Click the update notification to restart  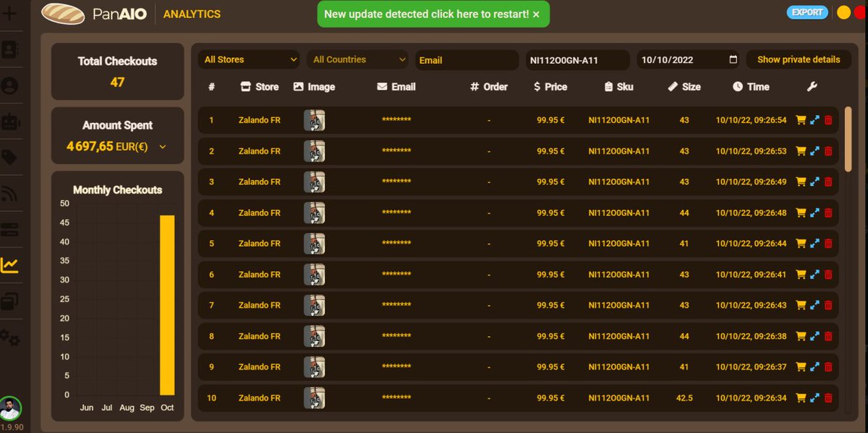pyautogui.click(x=426, y=14)
